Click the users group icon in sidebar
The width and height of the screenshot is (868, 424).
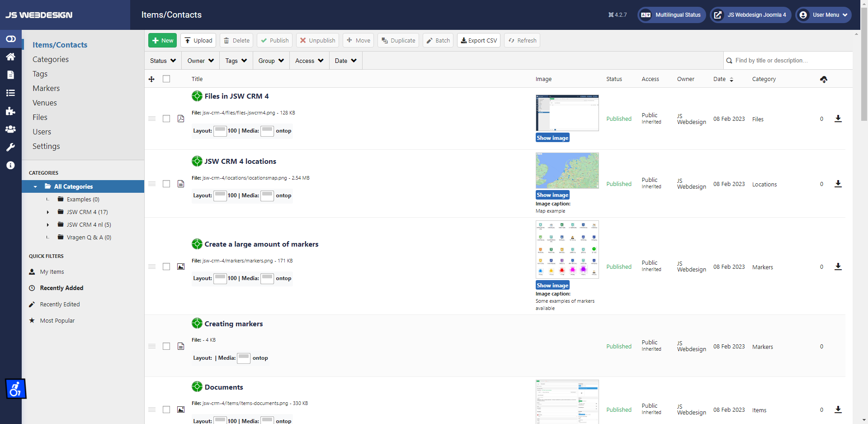point(10,129)
